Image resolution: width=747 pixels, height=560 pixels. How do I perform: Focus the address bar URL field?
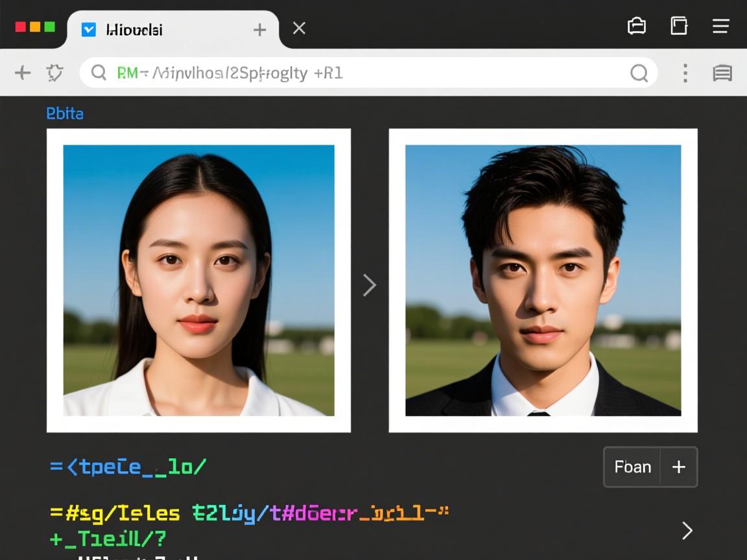click(x=363, y=73)
